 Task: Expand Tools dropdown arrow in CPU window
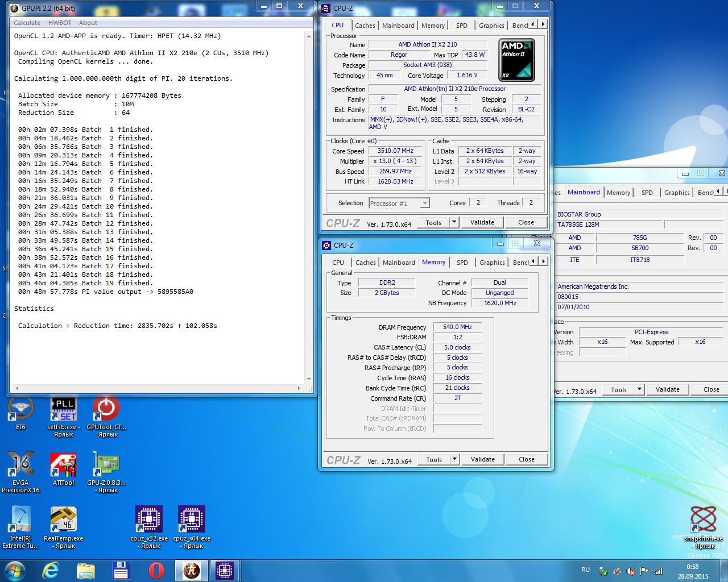pos(454,222)
